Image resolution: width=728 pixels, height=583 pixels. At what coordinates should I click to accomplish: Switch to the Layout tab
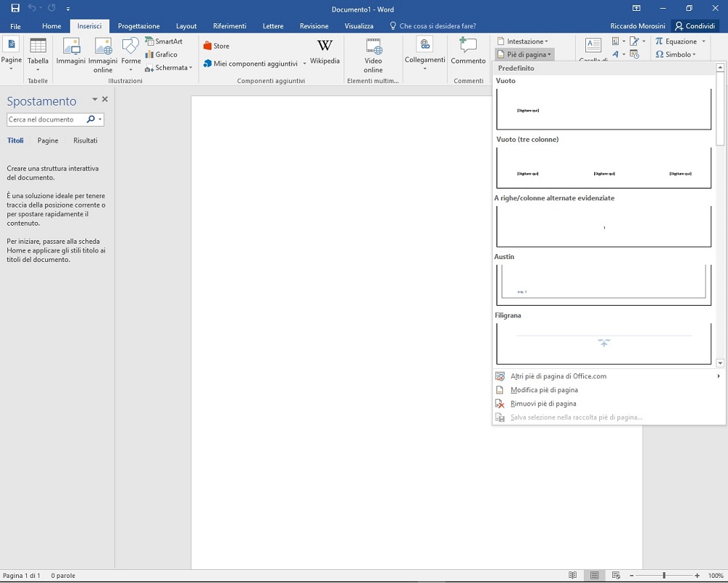[x=186, y=26]
